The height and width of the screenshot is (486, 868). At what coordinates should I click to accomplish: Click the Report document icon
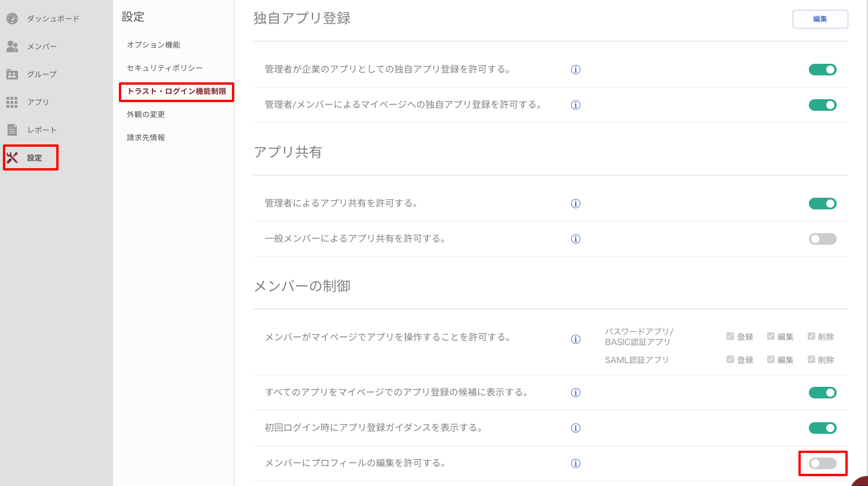point(12,130)
